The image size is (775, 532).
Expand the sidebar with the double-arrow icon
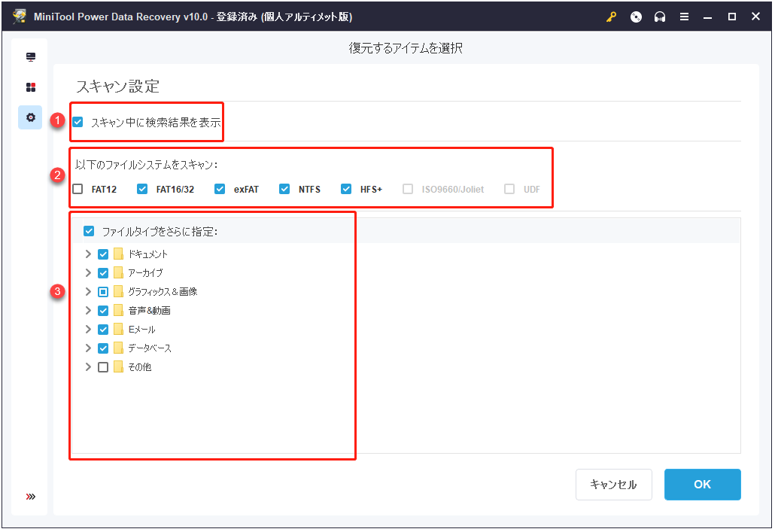coord(31,497)
